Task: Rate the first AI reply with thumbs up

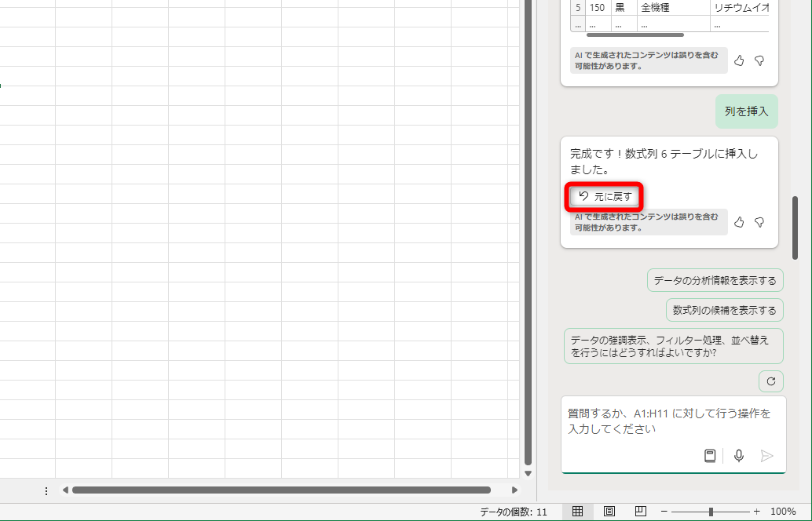Action: coord(738,60)
